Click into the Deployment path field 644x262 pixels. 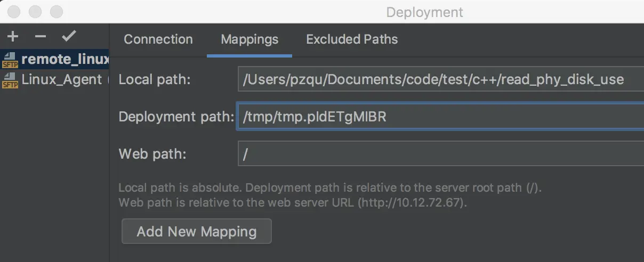point(440,117)
